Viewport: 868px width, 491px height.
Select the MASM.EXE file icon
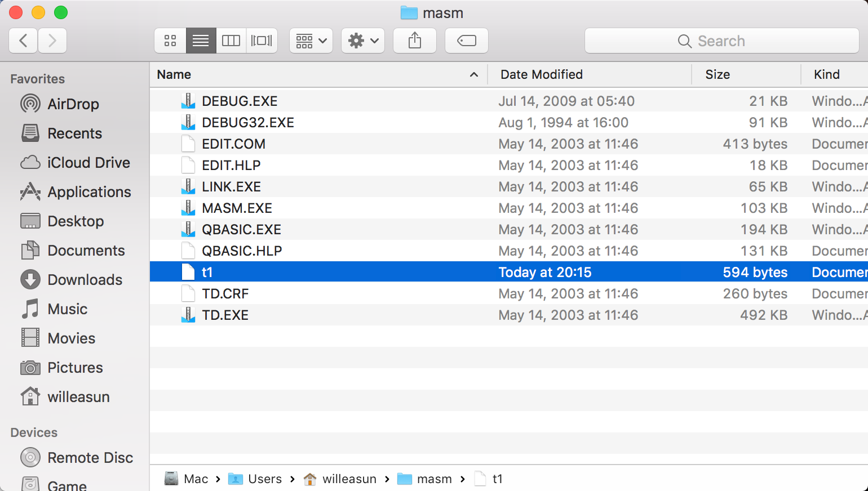188,208
